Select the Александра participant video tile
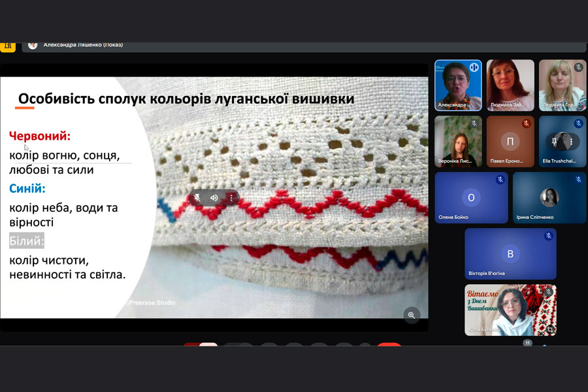Screen dimensions: 588x392 (458, 85)
